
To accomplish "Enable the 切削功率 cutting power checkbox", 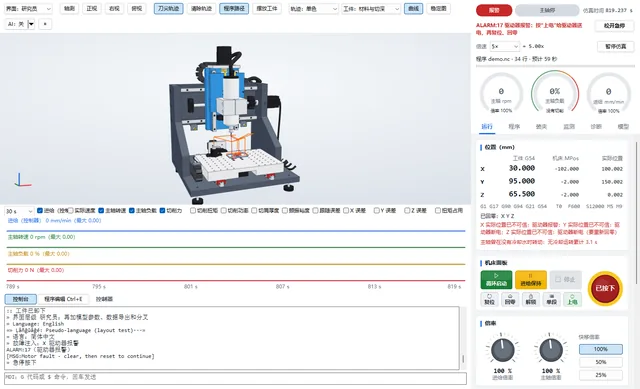I will coord(224,211).
